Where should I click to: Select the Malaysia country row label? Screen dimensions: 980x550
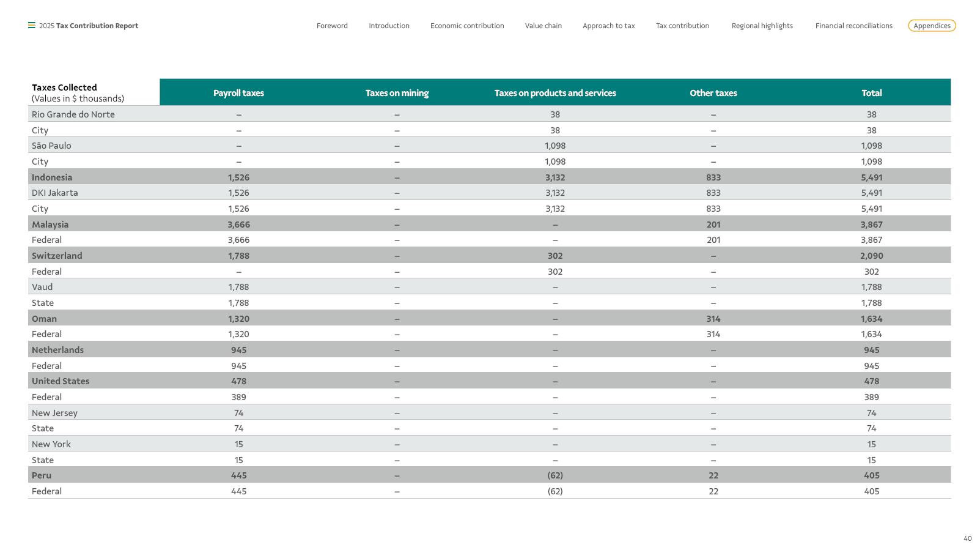pos(50,225)
